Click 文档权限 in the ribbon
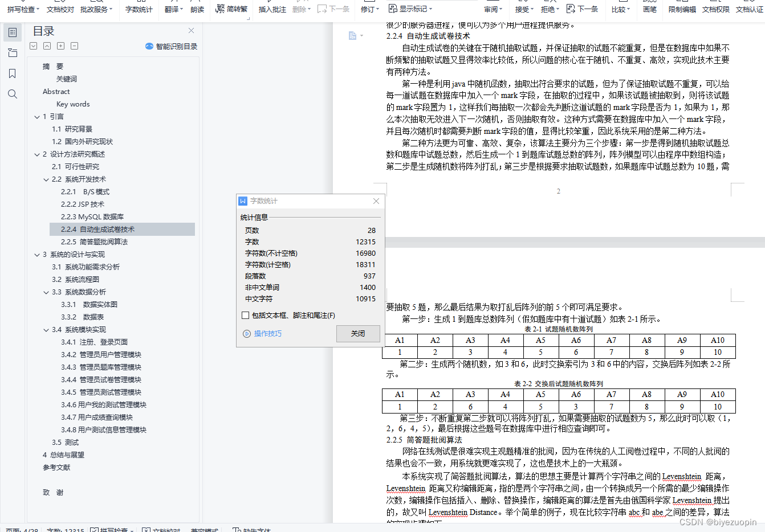Image resolution: width=765 pixels, height=532 pixels. 716,9
